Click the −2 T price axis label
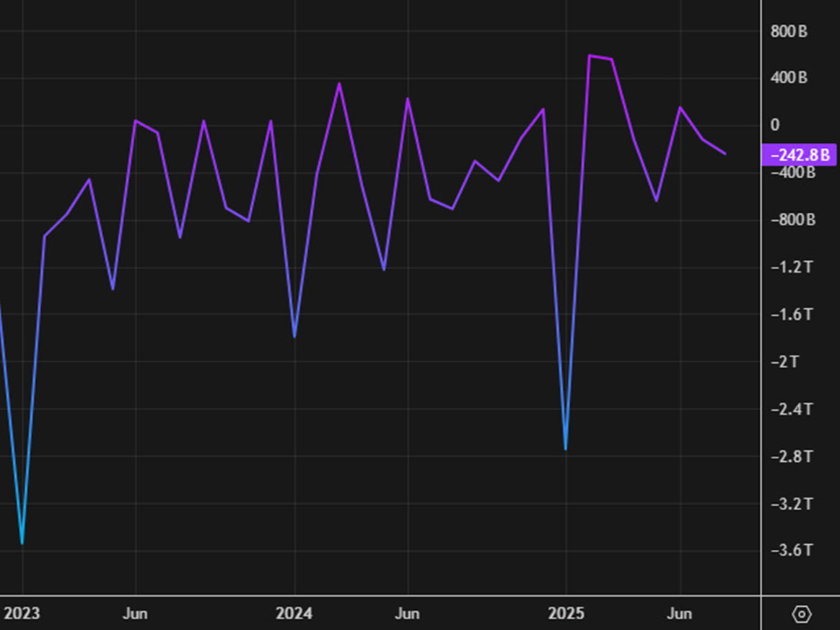The height and width of the screenshot is (630, 840). 784,362
